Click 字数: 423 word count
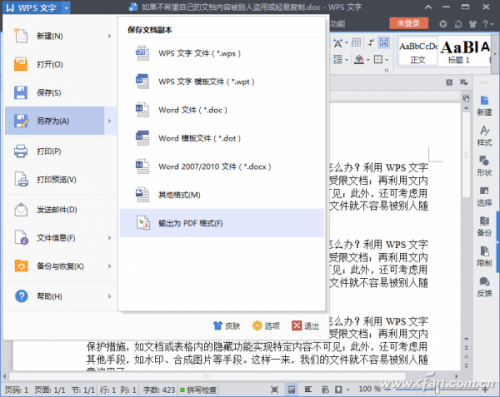Screen dimensions: 500x397 159,390
